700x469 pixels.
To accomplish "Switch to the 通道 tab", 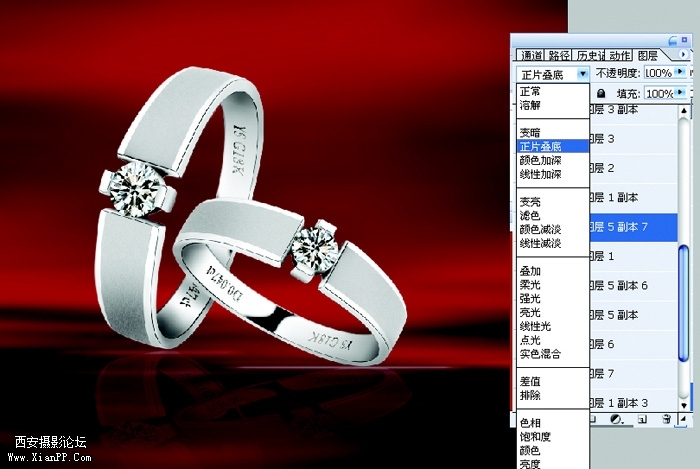I will [x=531, y=55].
